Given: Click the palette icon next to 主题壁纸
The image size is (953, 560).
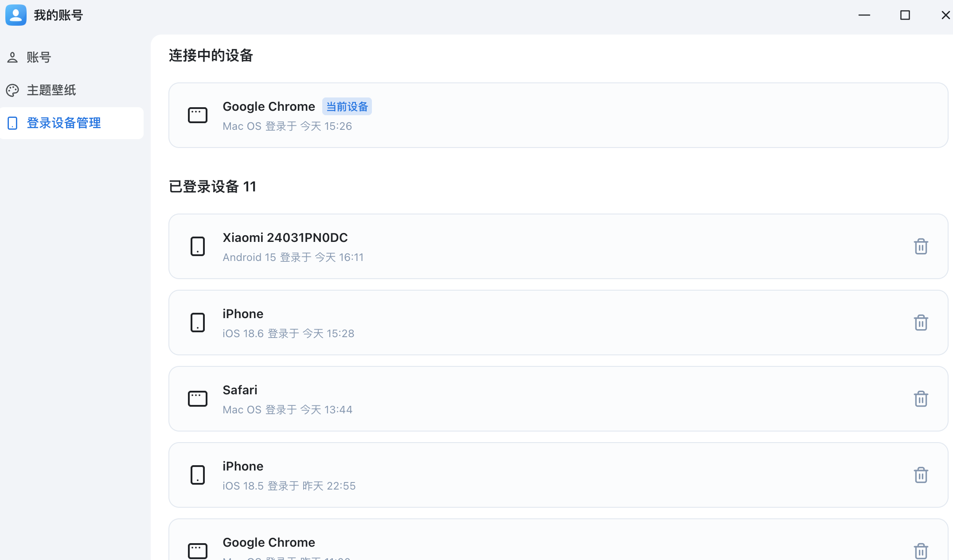Looking at the screenshot, I should [12, 90].
